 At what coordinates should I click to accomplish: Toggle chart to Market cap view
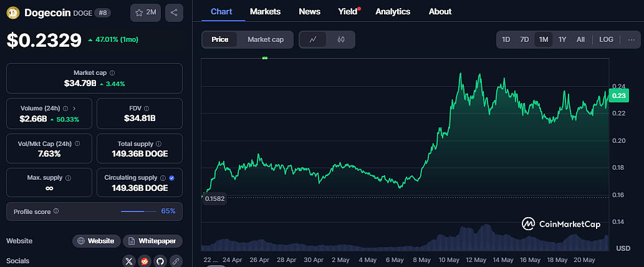pyautogui.click(x=266, y=39)
